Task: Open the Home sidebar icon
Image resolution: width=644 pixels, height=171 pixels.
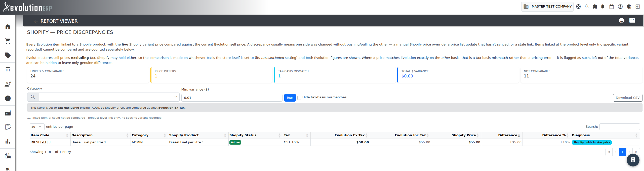Action: 8,27
